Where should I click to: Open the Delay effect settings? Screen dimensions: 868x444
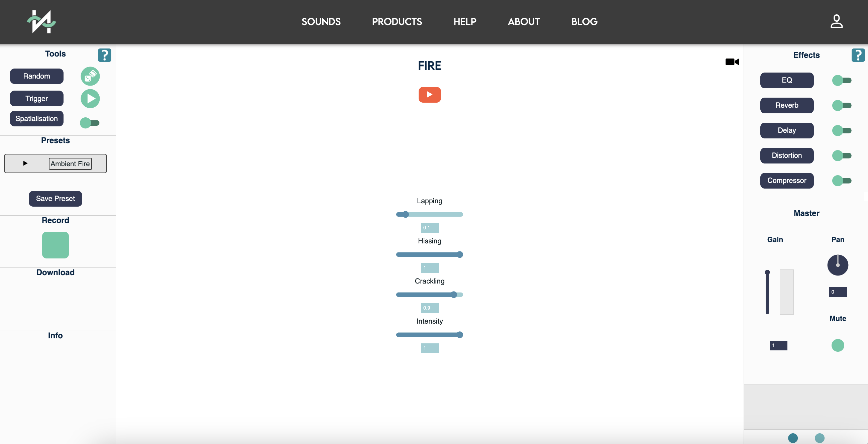click(787, 130)
